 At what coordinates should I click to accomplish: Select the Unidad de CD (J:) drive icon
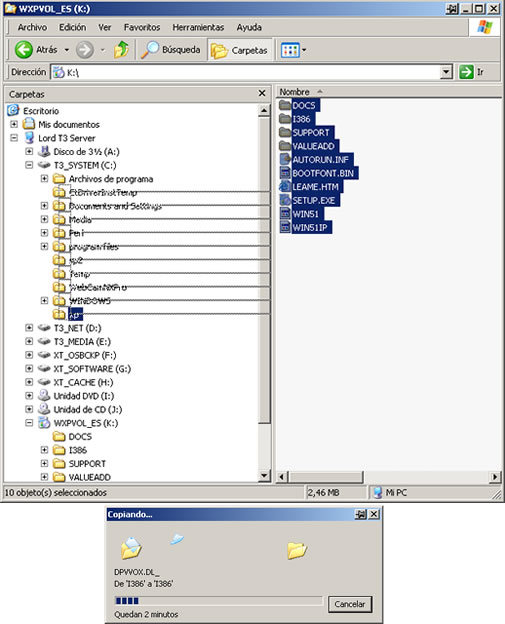click(x=44, y=409)
